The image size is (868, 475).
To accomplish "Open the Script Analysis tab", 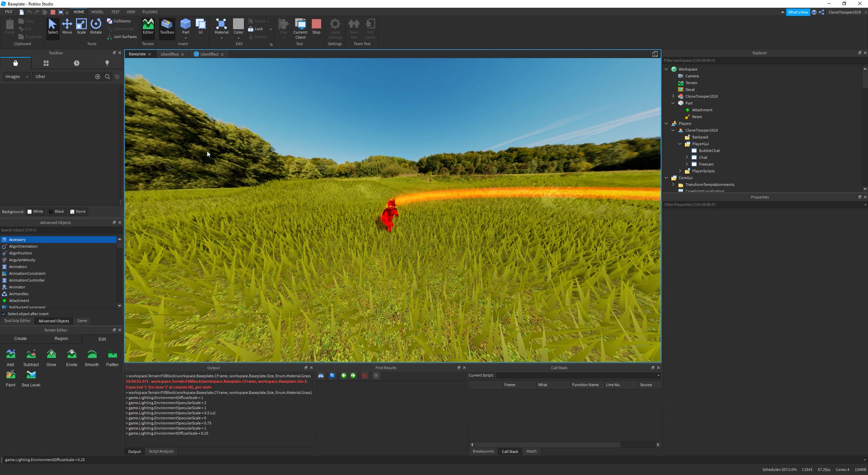I will pyautogui.click(x=161, y=451).
